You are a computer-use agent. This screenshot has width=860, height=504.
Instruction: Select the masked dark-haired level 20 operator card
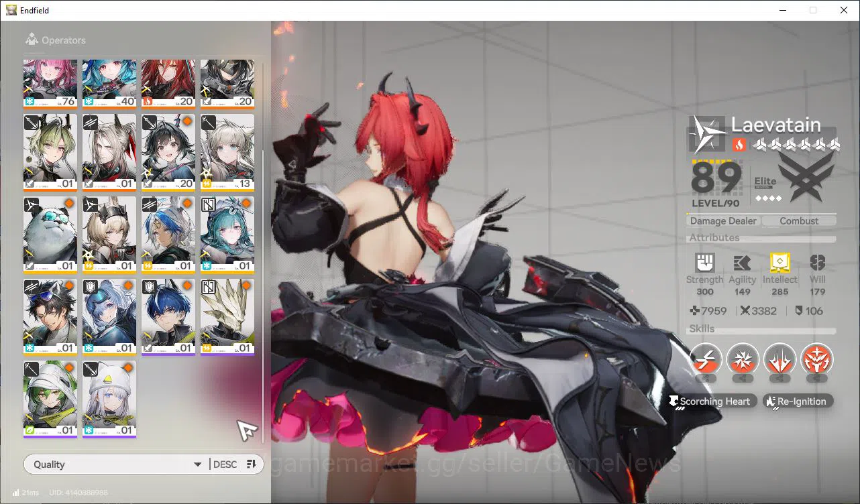point(227,84)
